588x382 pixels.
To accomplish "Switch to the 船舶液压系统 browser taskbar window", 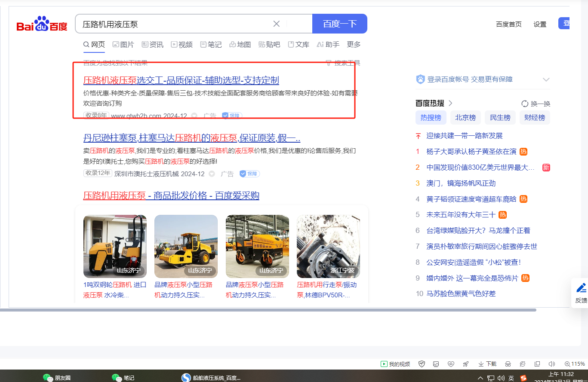I will pyautogui.click(x=211, y=378).
